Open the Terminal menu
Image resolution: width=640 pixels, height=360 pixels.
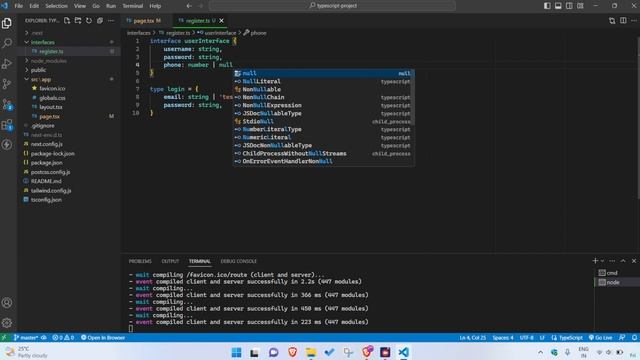tap(133, 6)
